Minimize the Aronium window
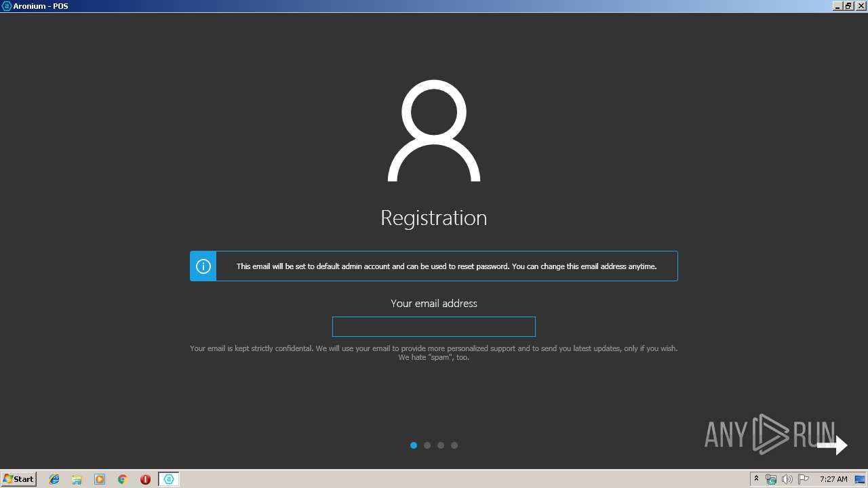This screenshot has height=488, width=868. tap(837, 6)
